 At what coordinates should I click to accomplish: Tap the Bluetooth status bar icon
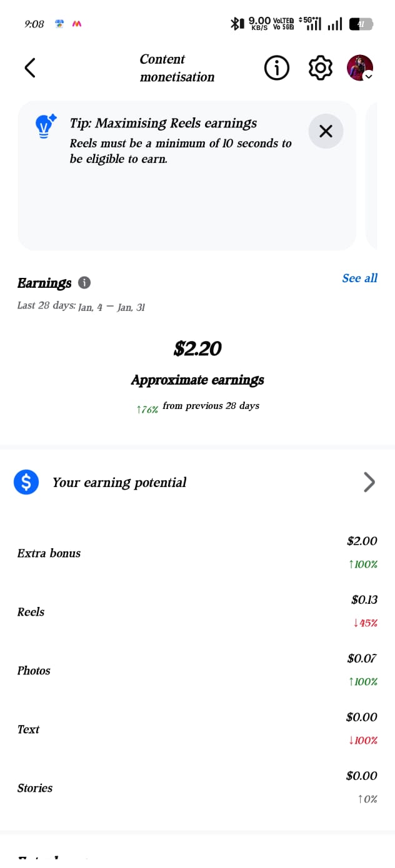236,24
